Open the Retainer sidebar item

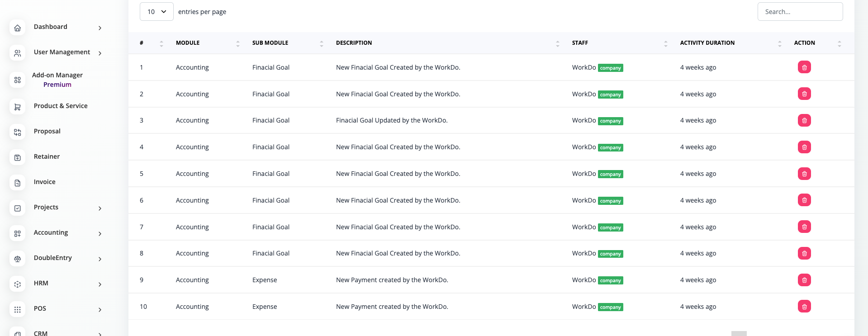(x=47, y=156)
